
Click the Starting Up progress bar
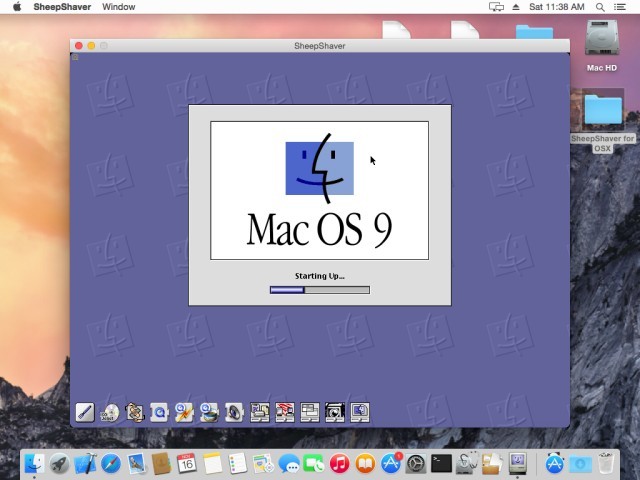320,290
